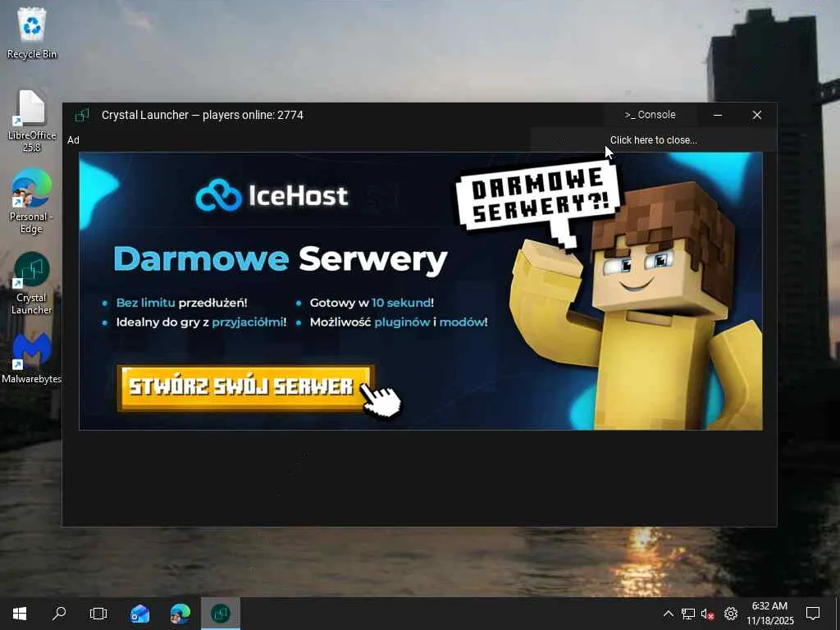Open Outlook from the taskbar

coord(139,614)
